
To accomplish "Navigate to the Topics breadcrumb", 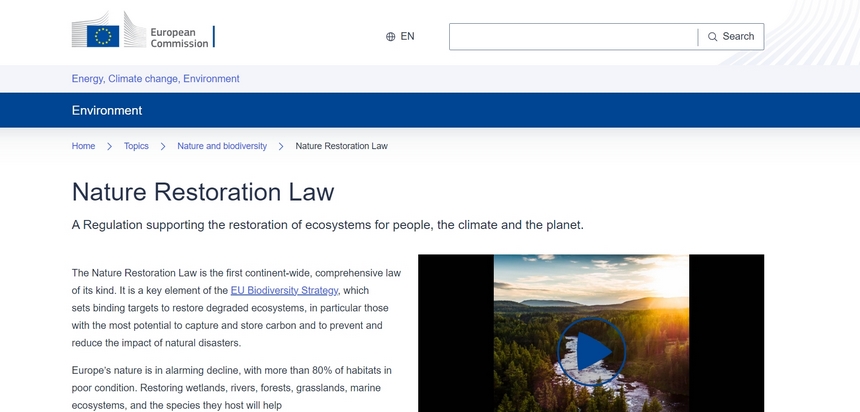I will (x=136, y=146).
